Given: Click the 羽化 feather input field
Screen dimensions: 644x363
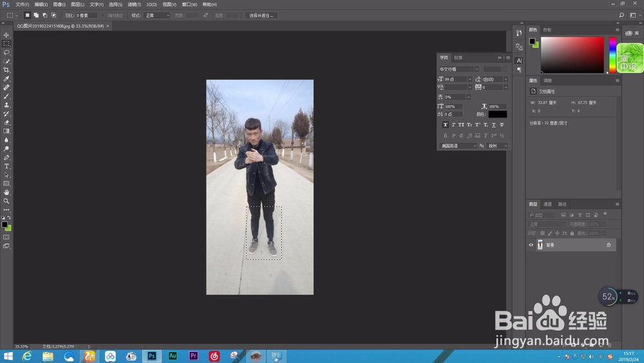Looking at the screenshot, I should coord(87,15).
